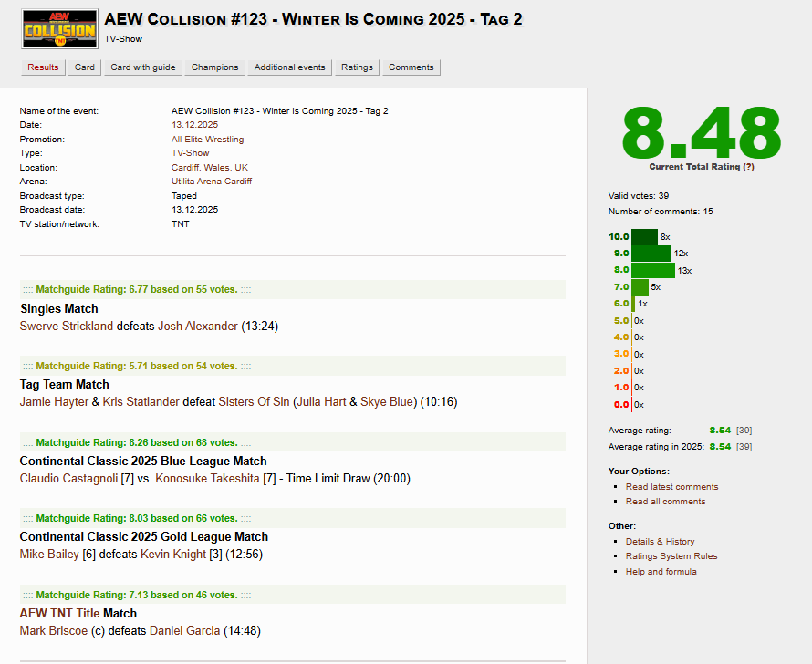Screen dimensions: 812x664
Task: Open Claudio Castagnoli's profile link
Action: tap(68, 478)
